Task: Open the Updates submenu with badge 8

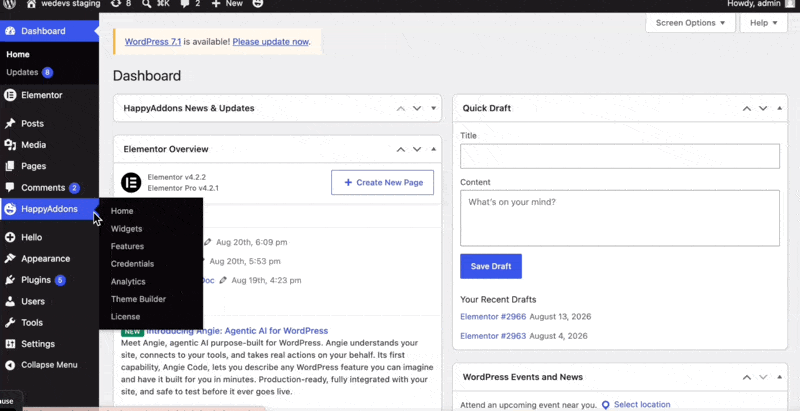Action: pyautogui.click(x=30, y=72)
